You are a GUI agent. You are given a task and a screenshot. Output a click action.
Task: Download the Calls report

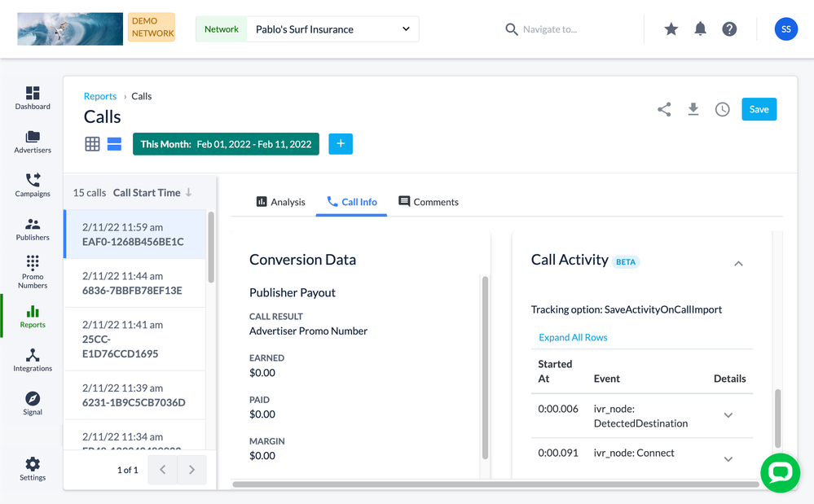coord(693,109)
